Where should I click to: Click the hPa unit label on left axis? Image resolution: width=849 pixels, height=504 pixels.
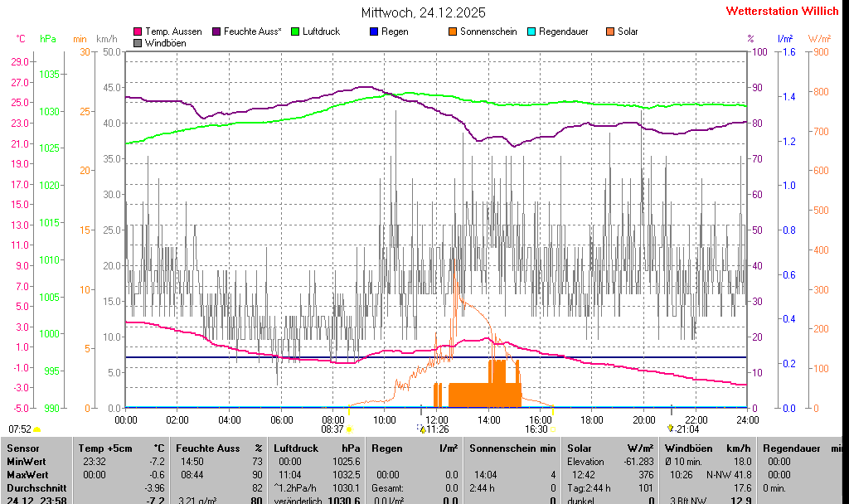[x=48, y=39]
